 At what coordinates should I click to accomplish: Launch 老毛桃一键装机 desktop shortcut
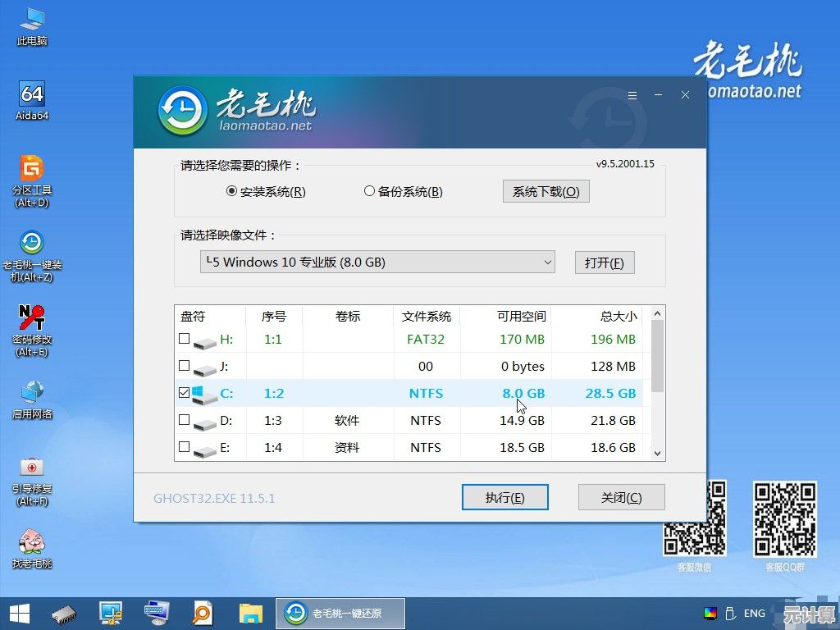point(32,244)
